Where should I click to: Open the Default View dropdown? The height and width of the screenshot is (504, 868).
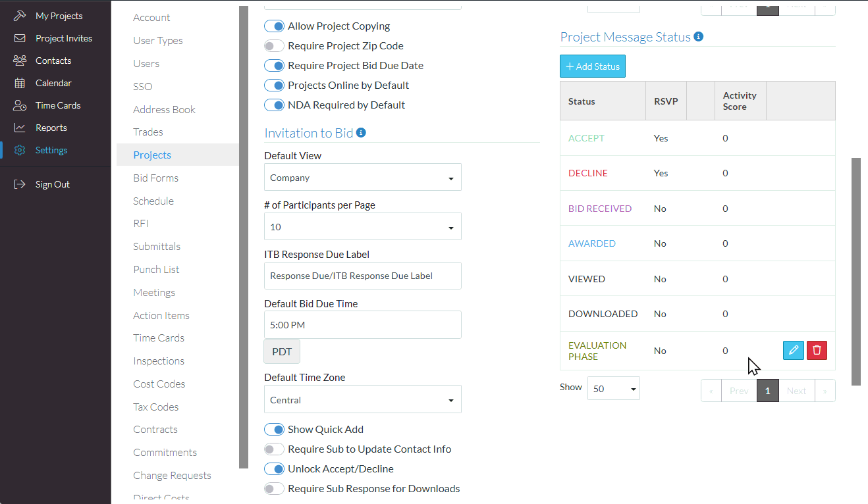(362, 178)
